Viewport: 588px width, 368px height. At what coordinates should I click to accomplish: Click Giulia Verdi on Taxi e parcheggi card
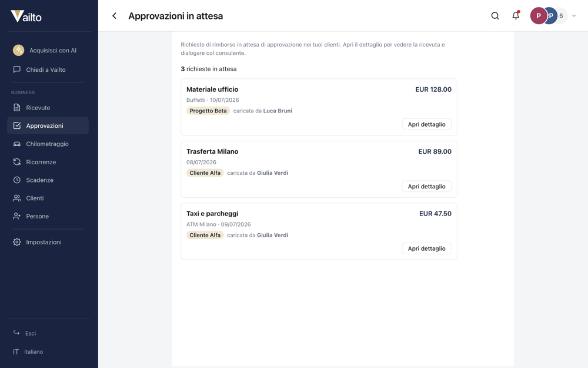tap(273, 235)
